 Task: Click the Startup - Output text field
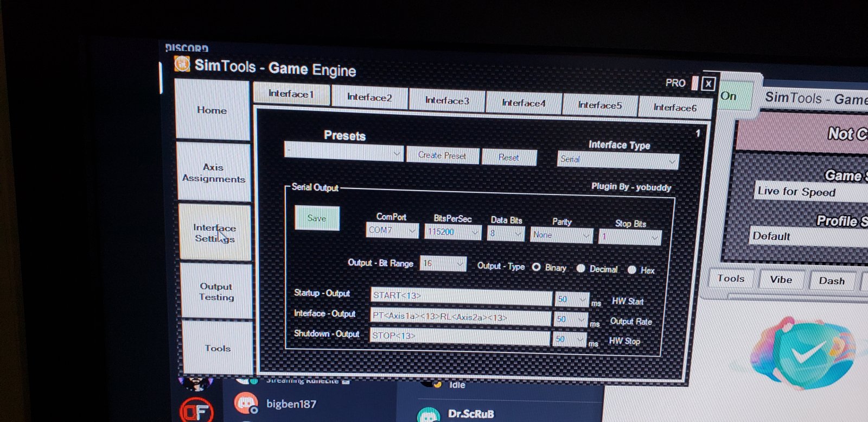(461, 296)
